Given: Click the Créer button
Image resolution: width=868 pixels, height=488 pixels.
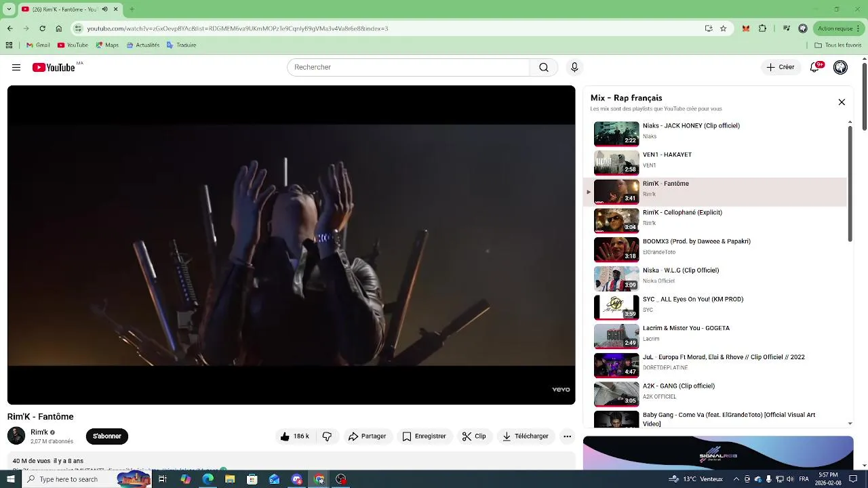Looking at the screenshot, I should point(781,67).
